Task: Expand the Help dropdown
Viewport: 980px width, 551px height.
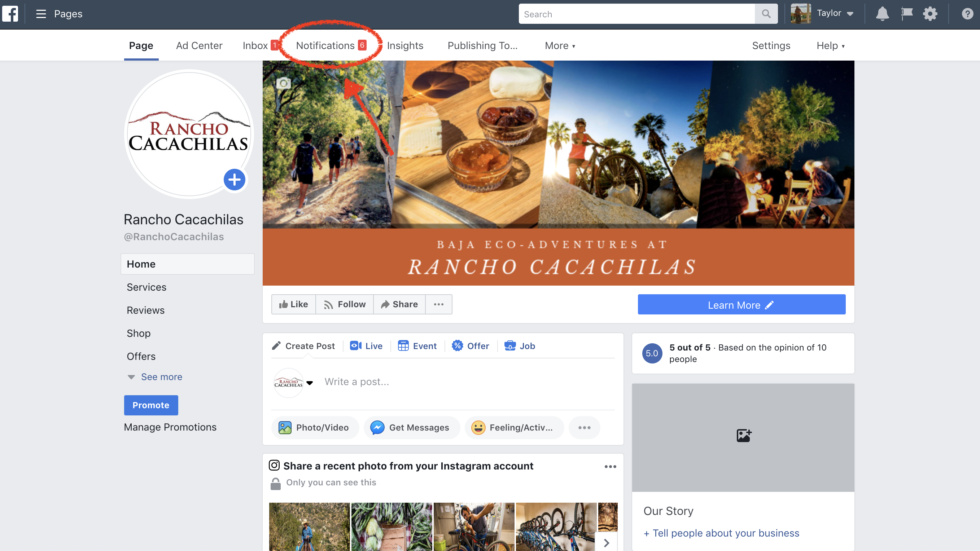Action: click(831, 46)
